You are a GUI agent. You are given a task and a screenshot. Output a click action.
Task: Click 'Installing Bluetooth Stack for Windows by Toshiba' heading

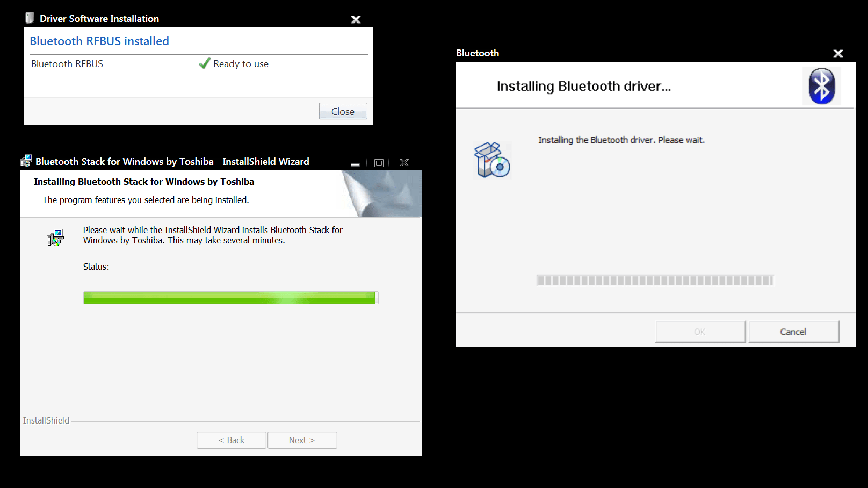tap(144, 182)
